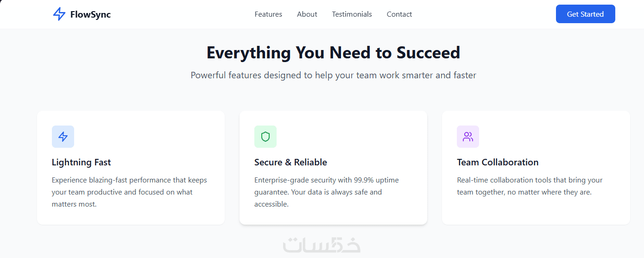Viewport: 644px width, 258px height.
Task: Click the Everything You Need to Succeed heading
Action: (333, 53)
